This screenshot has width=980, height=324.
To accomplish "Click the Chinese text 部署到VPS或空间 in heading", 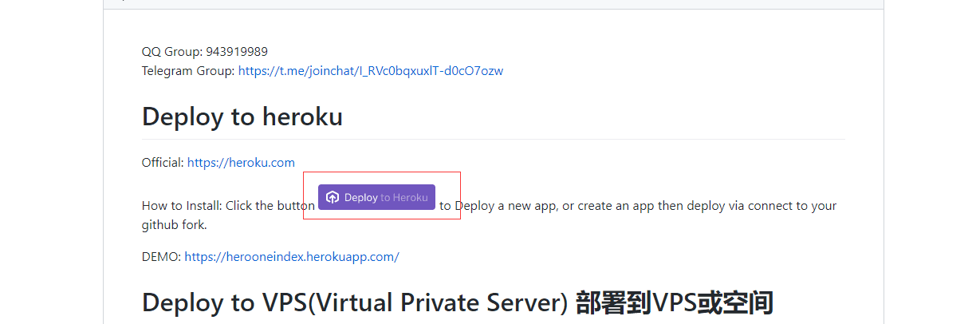I will point(674,303).
